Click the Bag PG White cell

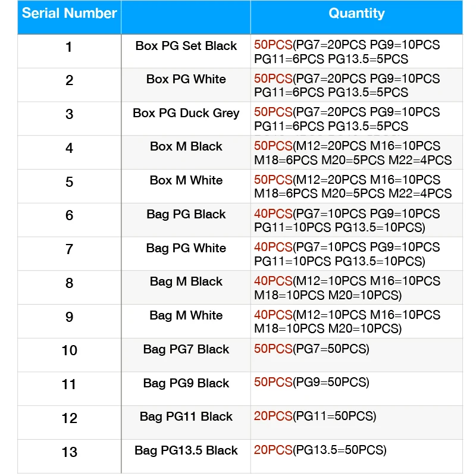tap(186, 248)
